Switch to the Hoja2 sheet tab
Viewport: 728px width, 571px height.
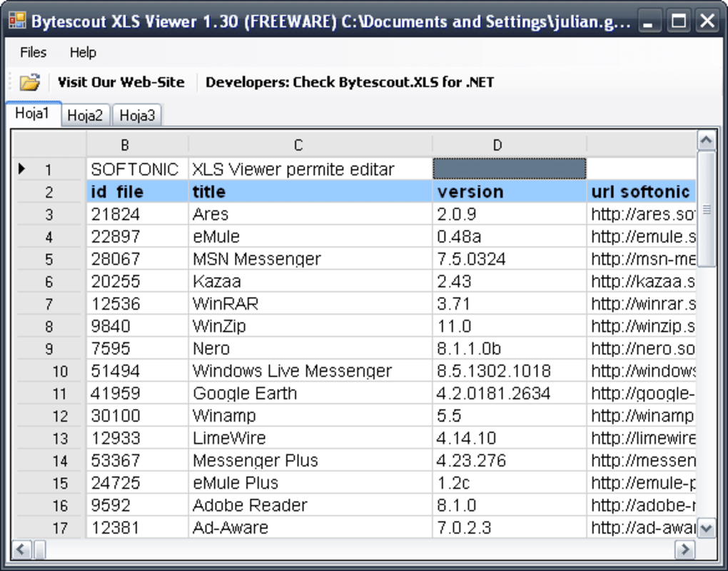pyautogui.click(x=85, y=115)
